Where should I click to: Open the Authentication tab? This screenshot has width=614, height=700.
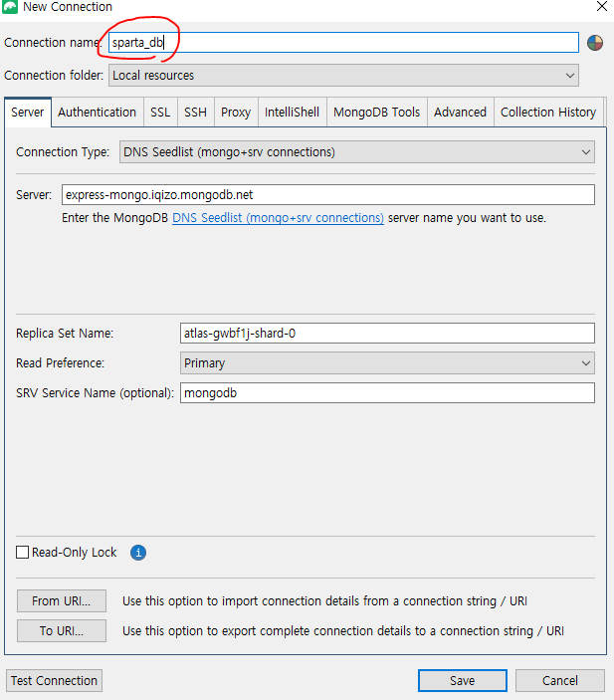click(97, 113)
